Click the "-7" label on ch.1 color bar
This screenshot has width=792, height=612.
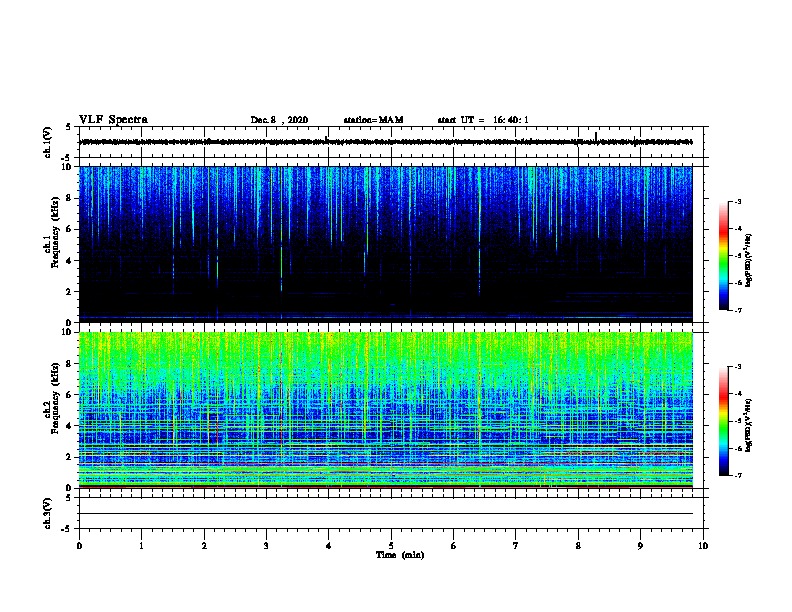click(737, 310)
